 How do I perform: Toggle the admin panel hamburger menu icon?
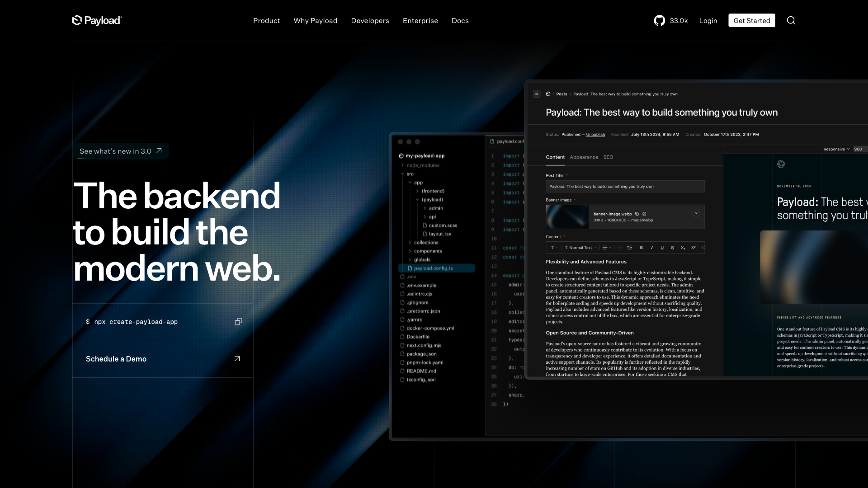click(x=537, y=94)
